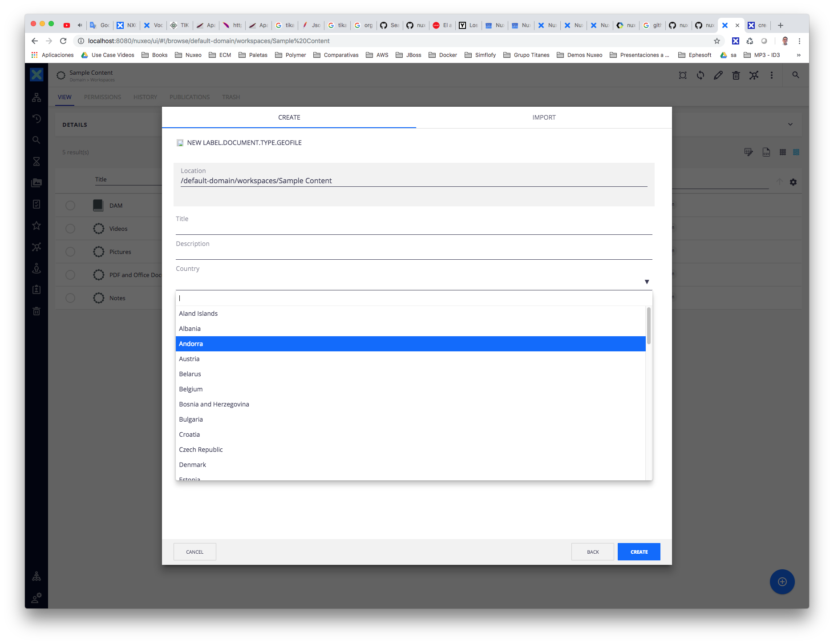Click the CANCEL button in the dialog
The image size is (834, 644).
pos(194,551)
